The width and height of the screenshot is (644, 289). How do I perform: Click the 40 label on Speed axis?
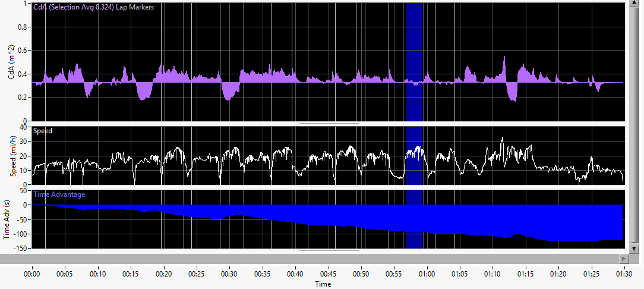[23, 127]
